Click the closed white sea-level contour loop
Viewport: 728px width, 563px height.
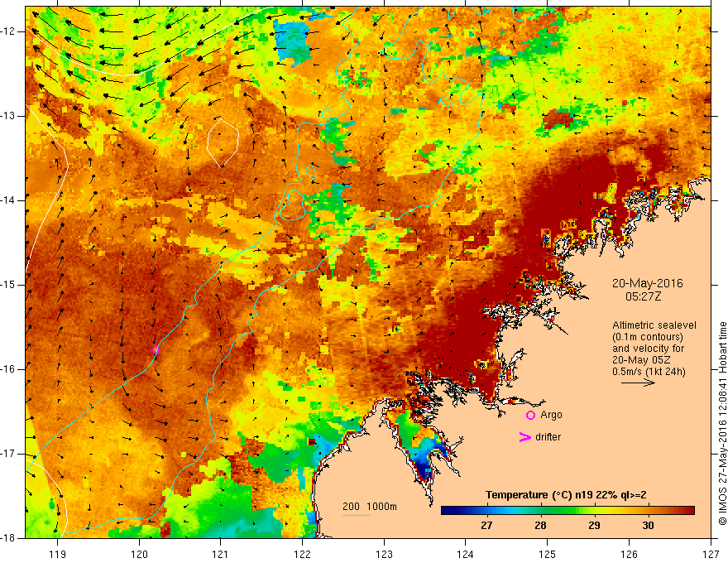point(223,142)
